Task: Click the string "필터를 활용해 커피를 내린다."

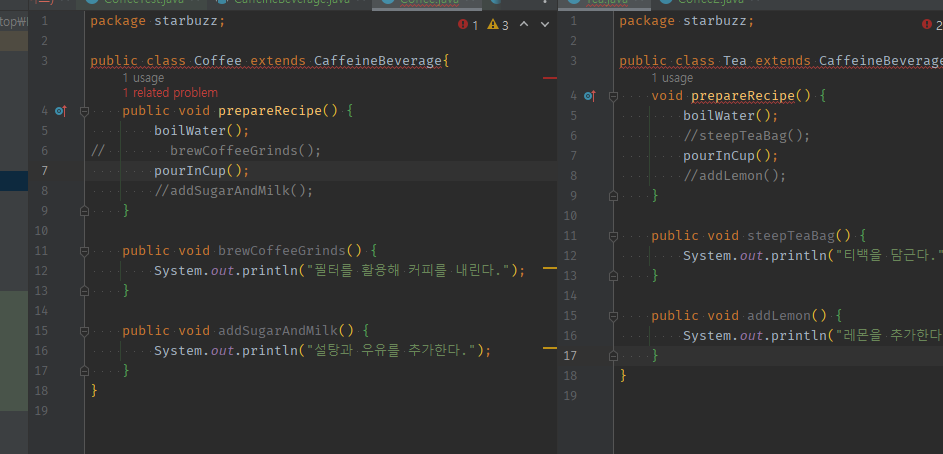Action: [x=408, y=271]
